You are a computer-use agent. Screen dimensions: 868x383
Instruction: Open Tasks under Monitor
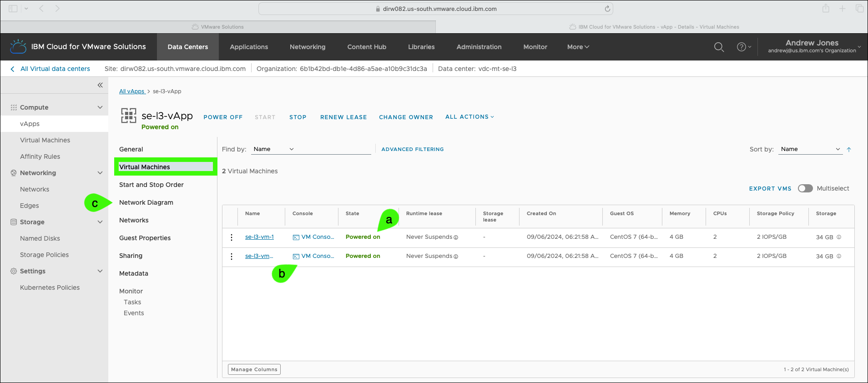pos(132,302)
